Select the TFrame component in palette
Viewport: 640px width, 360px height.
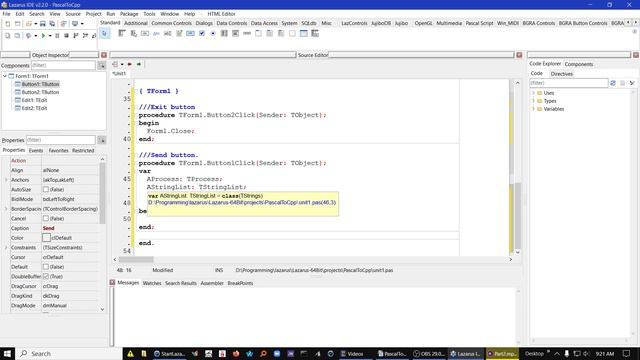pyautogui.click(x=304, y=33)
